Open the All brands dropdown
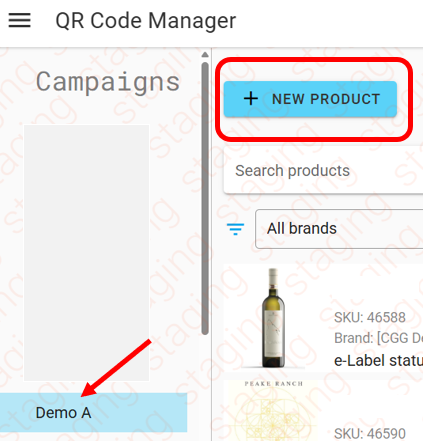Screen dimensions: 427x446 pyautogui.click(x=341, y=229)
